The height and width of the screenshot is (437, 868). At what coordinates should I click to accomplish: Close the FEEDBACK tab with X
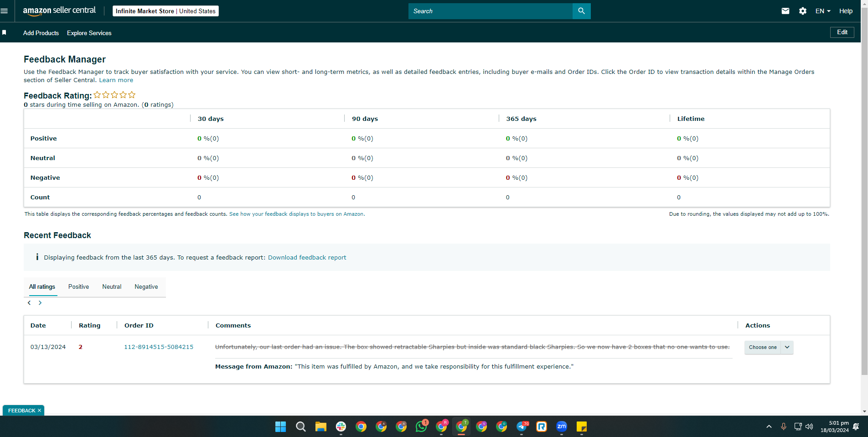coord(40,411)
